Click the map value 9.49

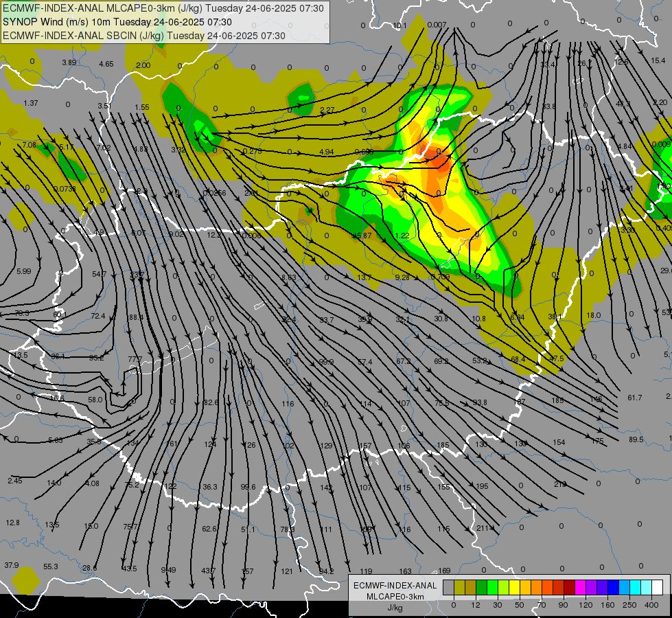168,570
